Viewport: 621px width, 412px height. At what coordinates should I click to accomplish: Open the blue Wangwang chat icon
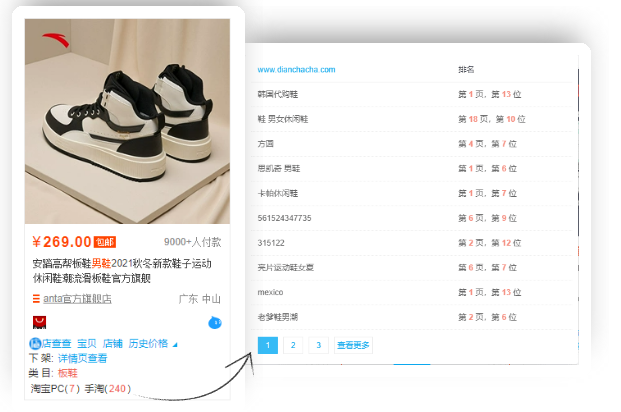[x=215, y=323]
